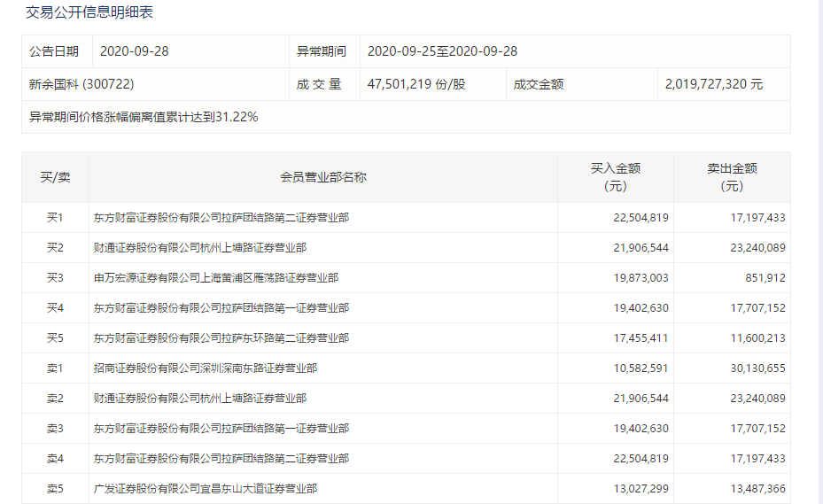Select sell amount 13,487,366
Image resolution: width=823 pixels, height=504 pixels.
coord(758,489)
